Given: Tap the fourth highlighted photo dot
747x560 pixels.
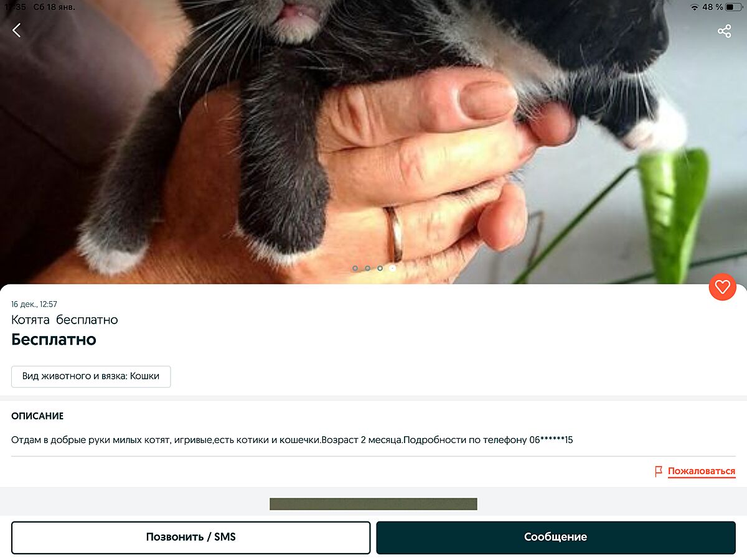Looking at the screenshot, I should click(x=392, y=268).
